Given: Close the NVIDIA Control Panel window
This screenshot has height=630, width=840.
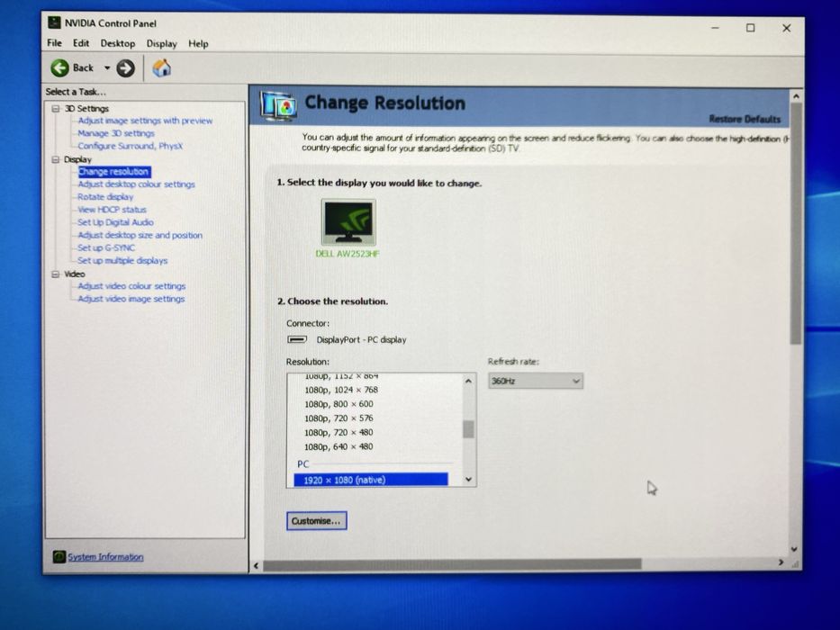Looking at the screenshot, I should click(786, 28).
